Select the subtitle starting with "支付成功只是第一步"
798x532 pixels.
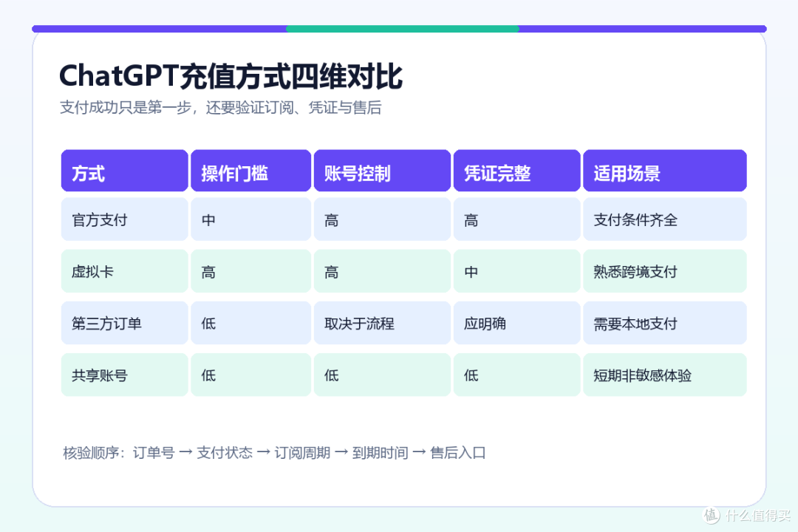(220, 107)
